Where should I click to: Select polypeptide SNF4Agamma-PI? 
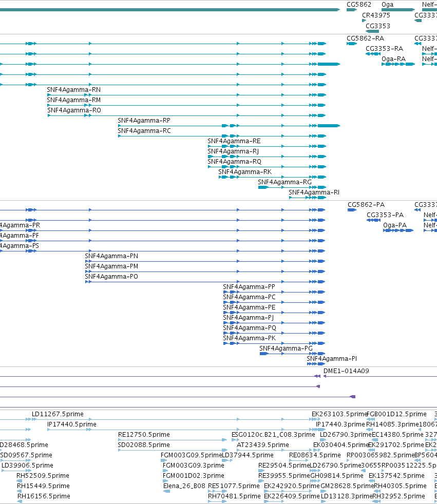click(x=332, y=359)
